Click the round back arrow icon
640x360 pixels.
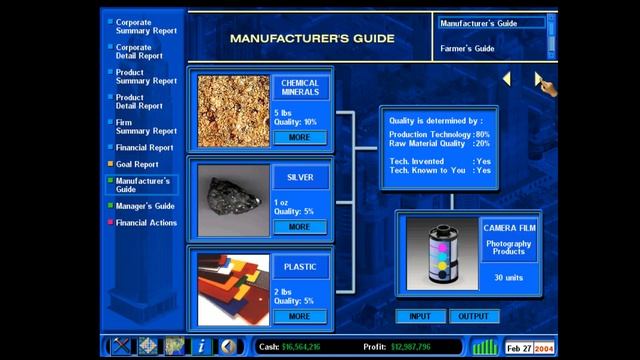228,347
